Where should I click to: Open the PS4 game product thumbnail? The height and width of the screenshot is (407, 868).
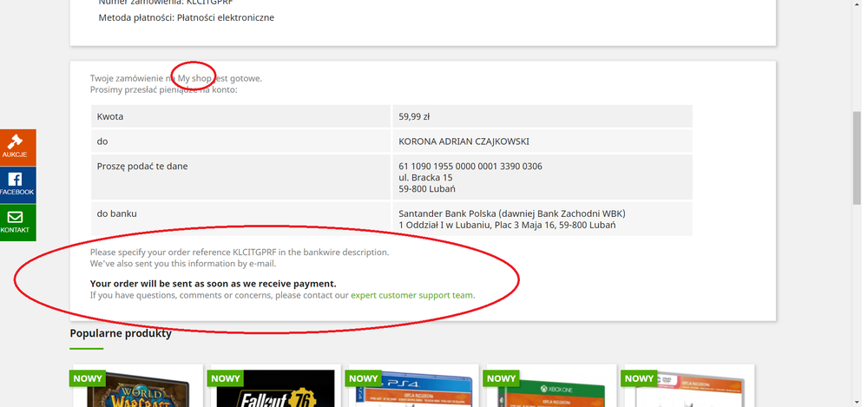click(413, 388)
